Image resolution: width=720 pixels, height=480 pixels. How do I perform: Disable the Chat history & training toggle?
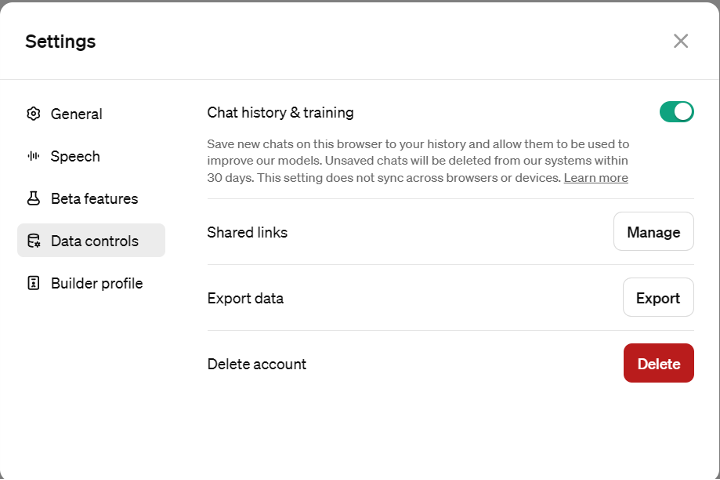(x=676, y=112)
